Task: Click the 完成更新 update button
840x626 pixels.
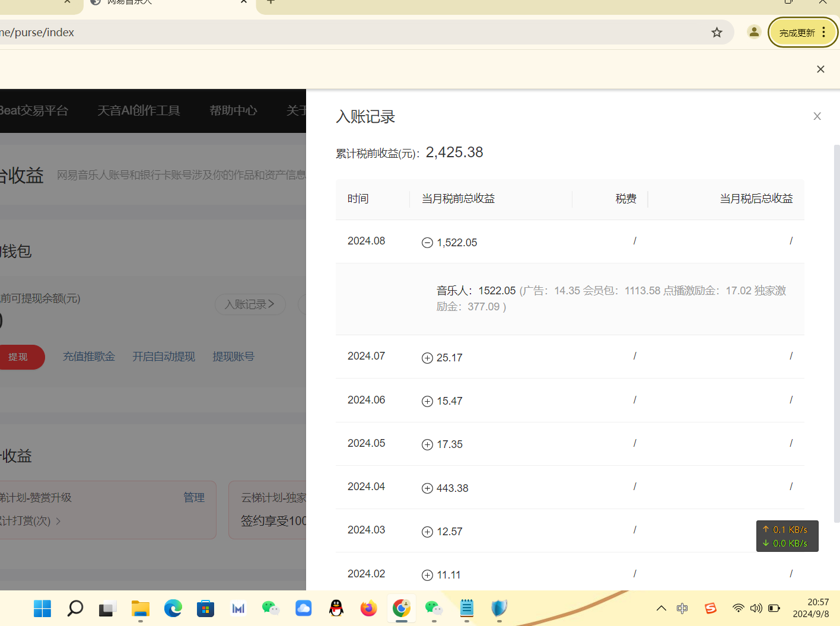Action: pos(797,33)
